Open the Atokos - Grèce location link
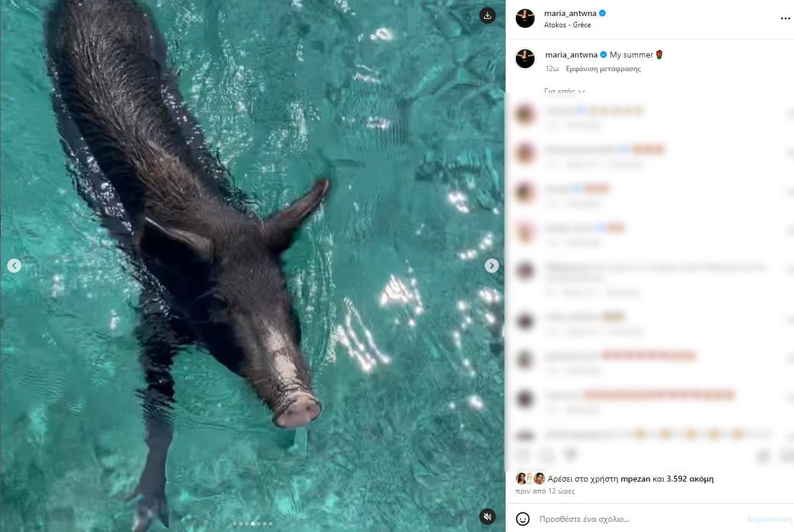The image size is (794, 532). (x=567, y=25)
